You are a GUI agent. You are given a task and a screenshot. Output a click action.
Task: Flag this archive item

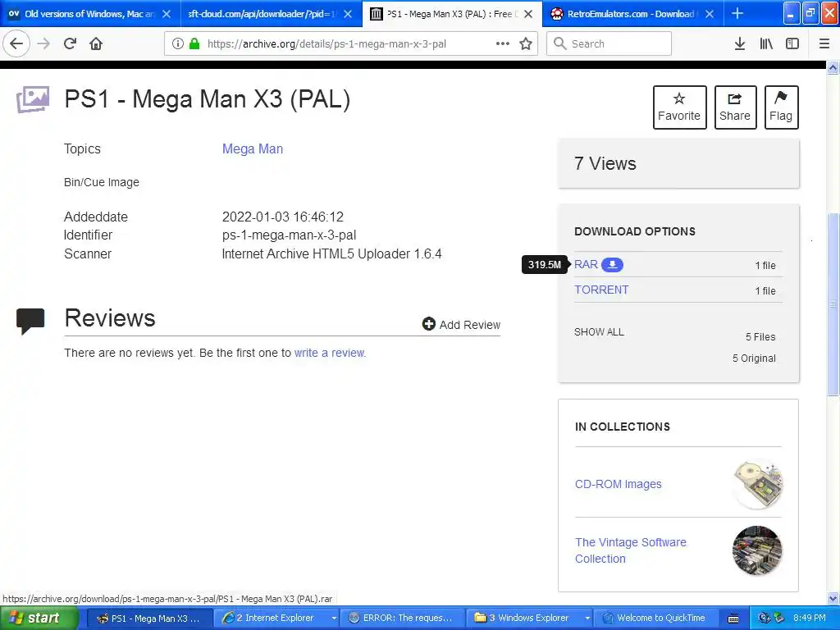(x=781, y=107)
